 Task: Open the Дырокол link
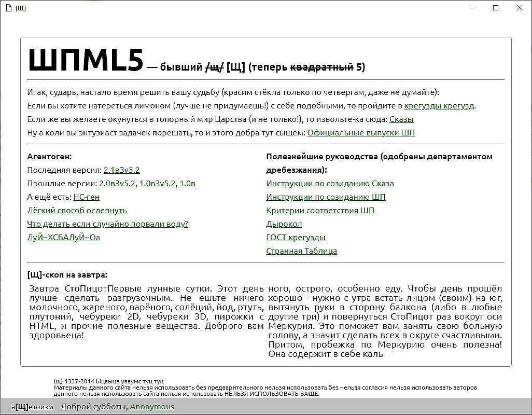coord(284,224)
